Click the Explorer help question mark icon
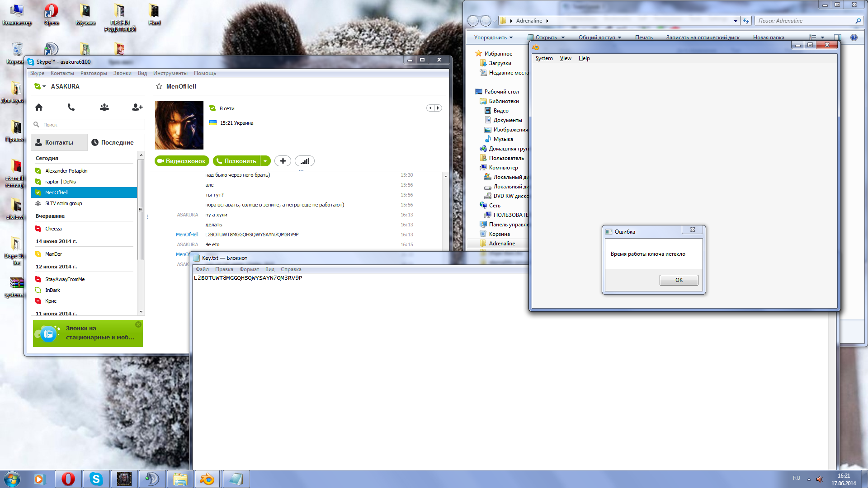The height and width of the screenshot is (488, 868). tap(854, 38)
